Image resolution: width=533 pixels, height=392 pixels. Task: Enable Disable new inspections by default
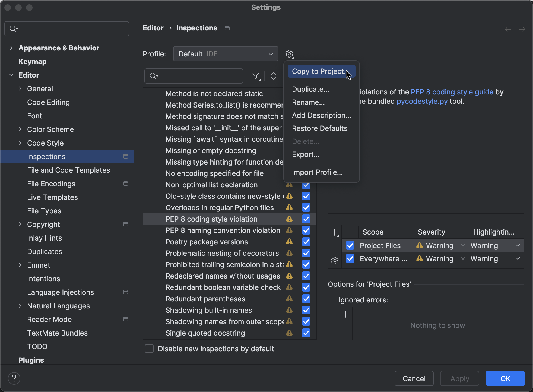(x=149, y=349)
